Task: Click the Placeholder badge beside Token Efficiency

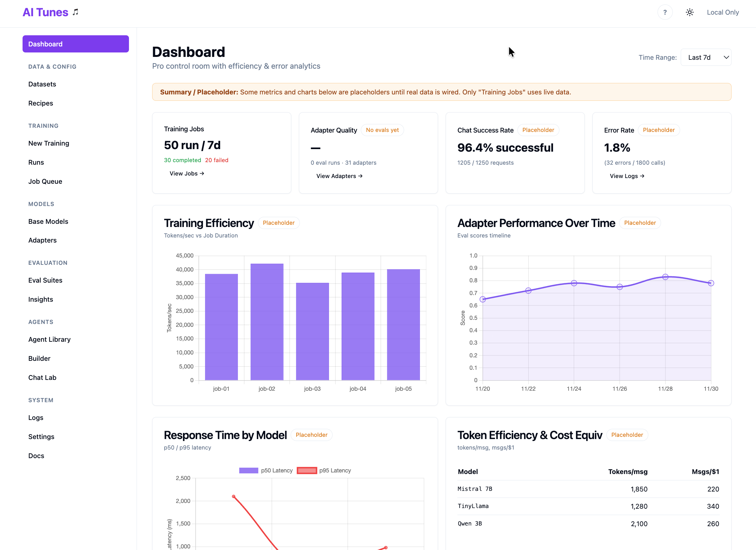Action: [x=627, y=435]
